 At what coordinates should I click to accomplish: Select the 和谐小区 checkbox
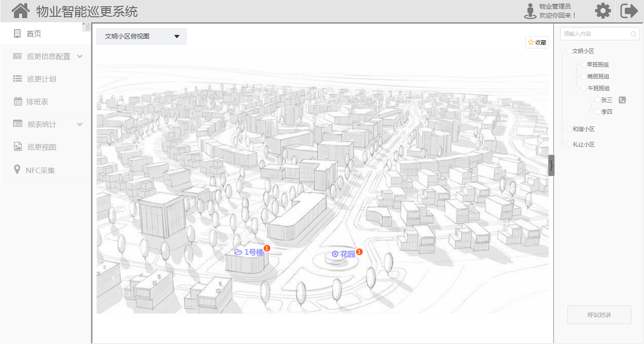point(569,129)
